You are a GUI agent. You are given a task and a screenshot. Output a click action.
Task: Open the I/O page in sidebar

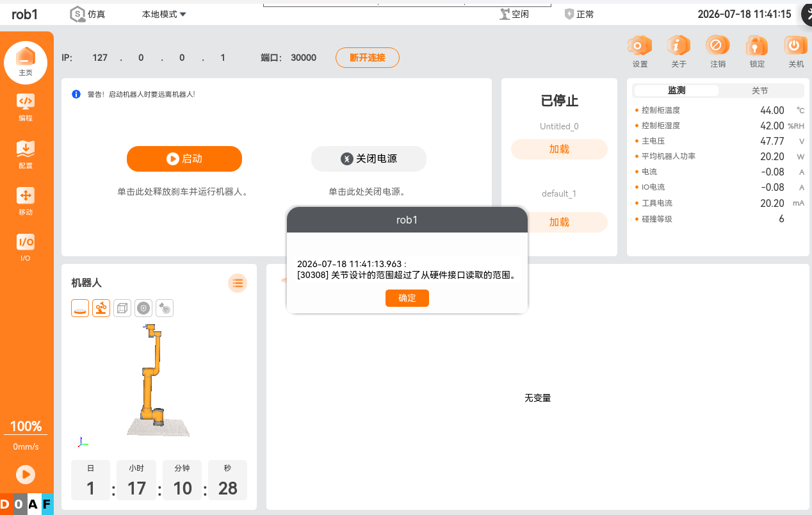[26, 248]
